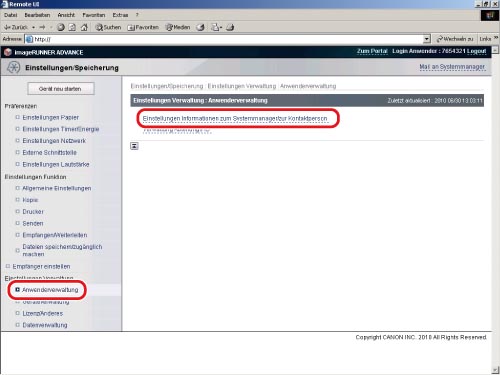Click the Mail an Systemmanager link
Image resolution: width=500 pixels, height=375 pixels.
[x=452, y=67]
